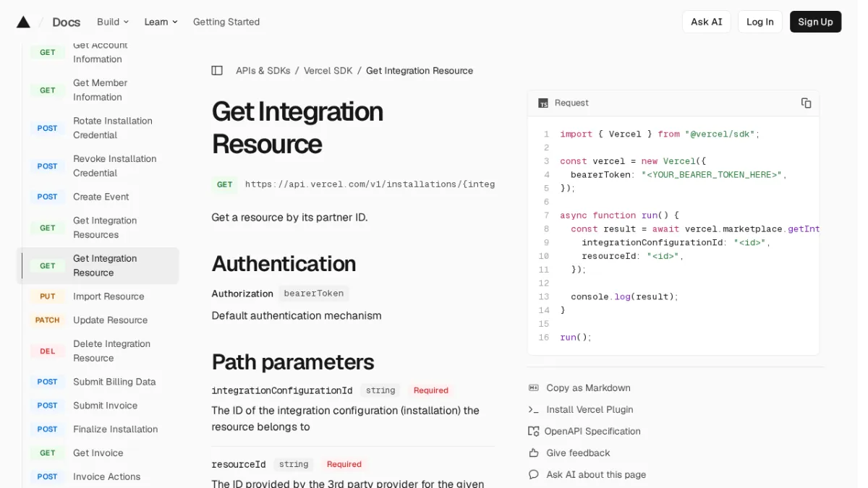Image resolution: width=868 pixels, height=488 pixels.
Task: Click the Authentication heading
Action: point(284,263)
